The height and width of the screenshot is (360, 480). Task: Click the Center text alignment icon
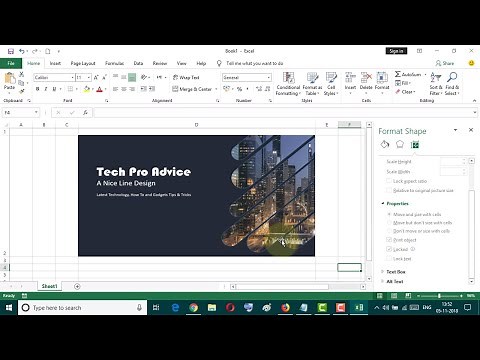124,89
